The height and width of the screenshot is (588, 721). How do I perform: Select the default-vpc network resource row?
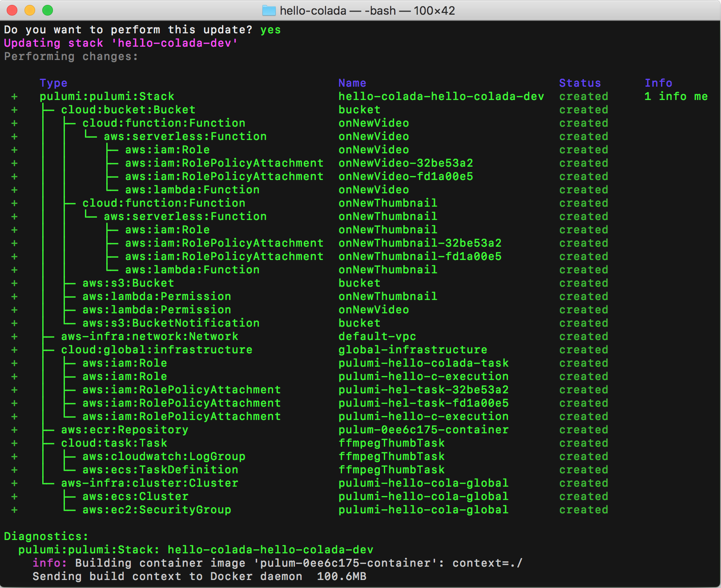pyautogui.click(x=377, y=336)
